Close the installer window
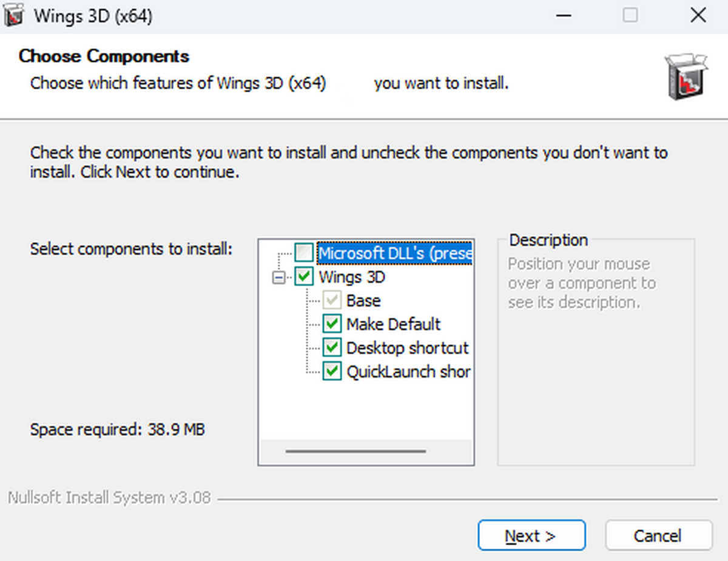This screenshot has height=561, width=728. 698,16
